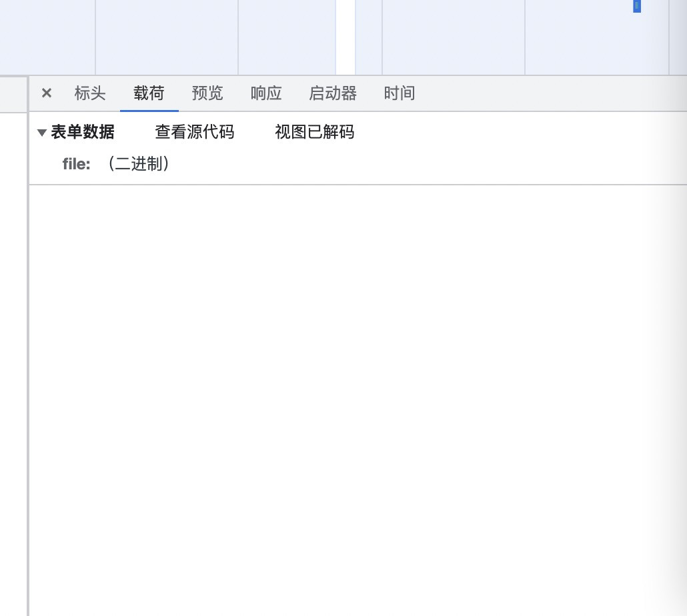This screenshot has width=687, height=616.
Task: Open the 响应 tab
Action: tap(266, 93)
